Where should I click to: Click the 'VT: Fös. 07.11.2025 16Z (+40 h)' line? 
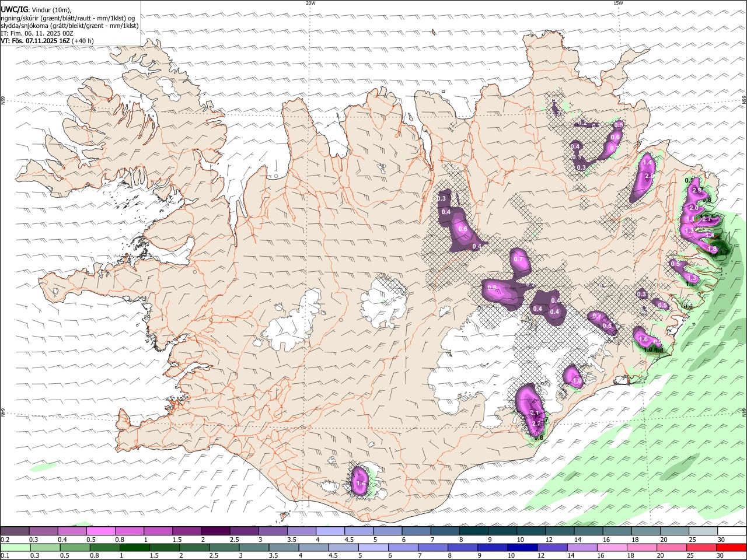47,41
